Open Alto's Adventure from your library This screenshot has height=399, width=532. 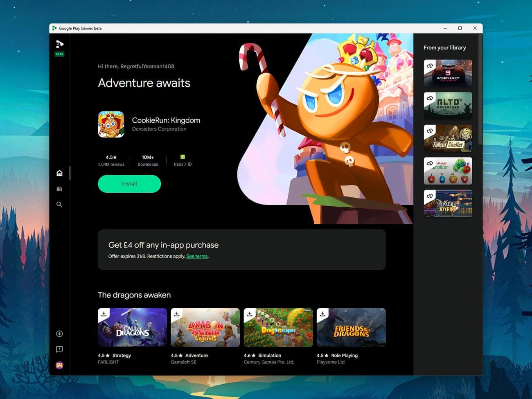tap(448, 106)
